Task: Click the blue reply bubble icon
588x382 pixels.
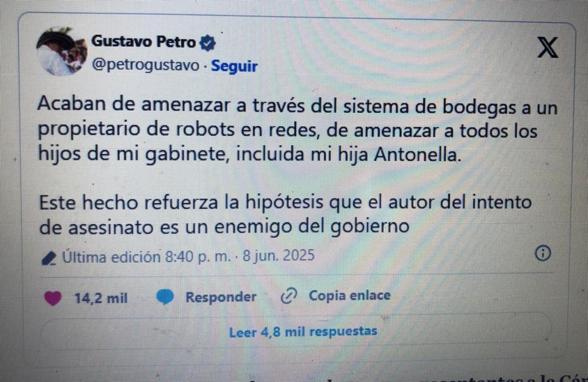Action: (165, 297)
